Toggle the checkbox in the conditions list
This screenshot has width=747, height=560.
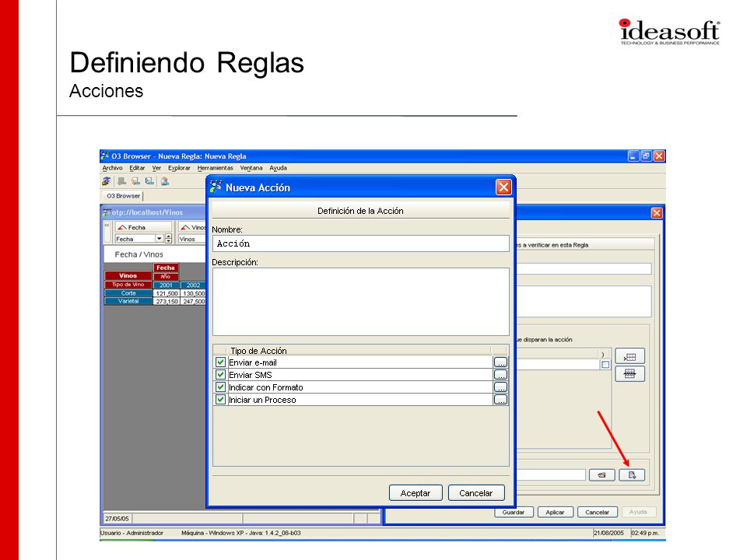pos(605,365)
